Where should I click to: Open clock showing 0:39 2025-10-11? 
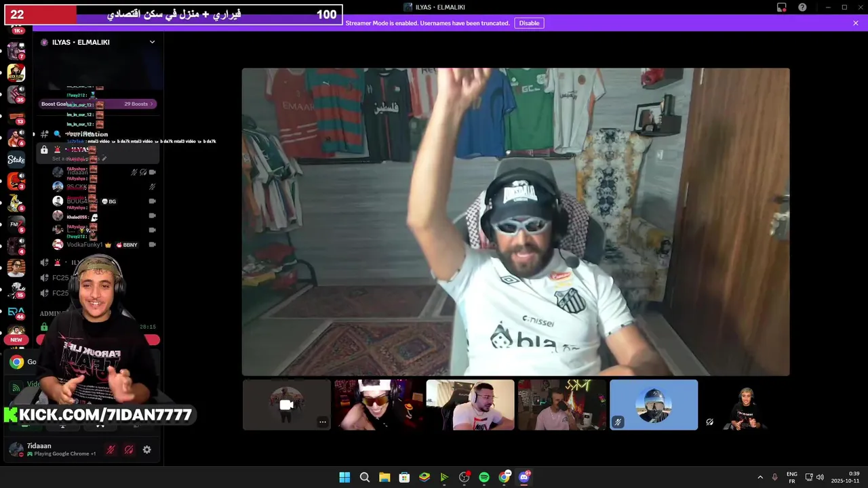846,477
